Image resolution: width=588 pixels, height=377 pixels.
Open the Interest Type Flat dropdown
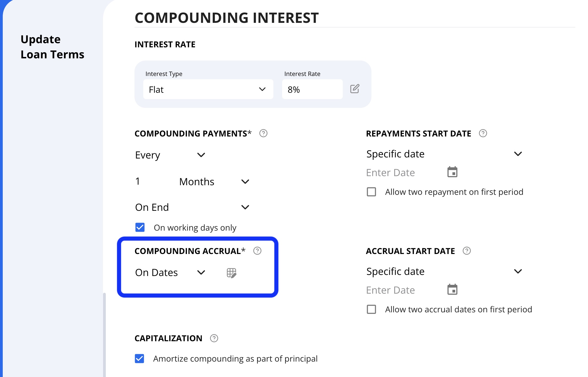[x=208, y=89]
